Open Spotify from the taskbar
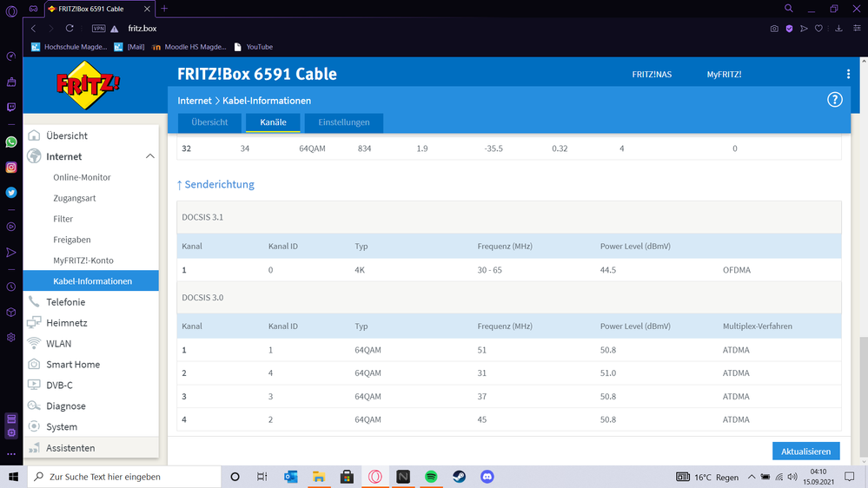 pyautogui.click(x=431, y=477)
